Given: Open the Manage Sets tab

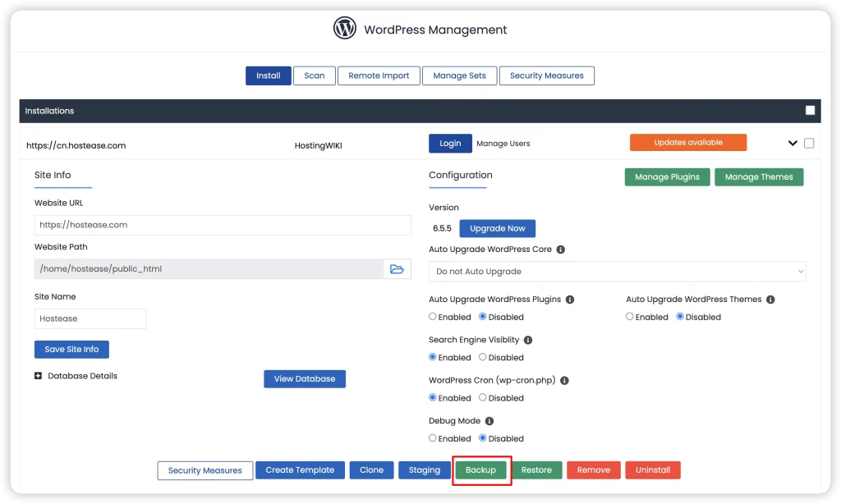Looking at the screenshot, I should coord(459,76).
